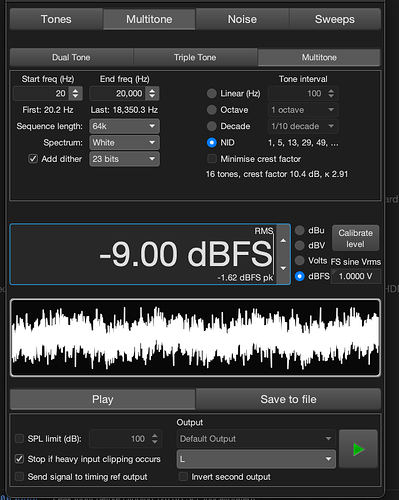The image size is (399, 500).
Task: Increase RMS level with up arrow
Action: click(x=283, y=240)
